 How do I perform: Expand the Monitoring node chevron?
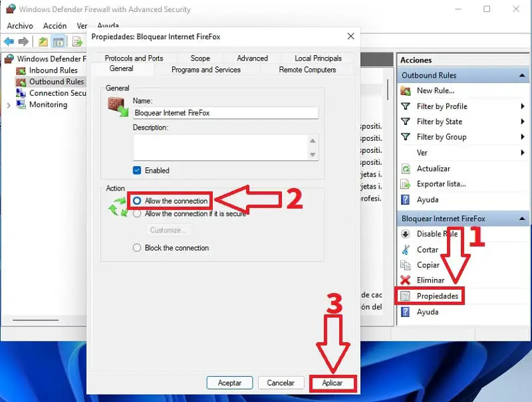(x=9, y=105)
